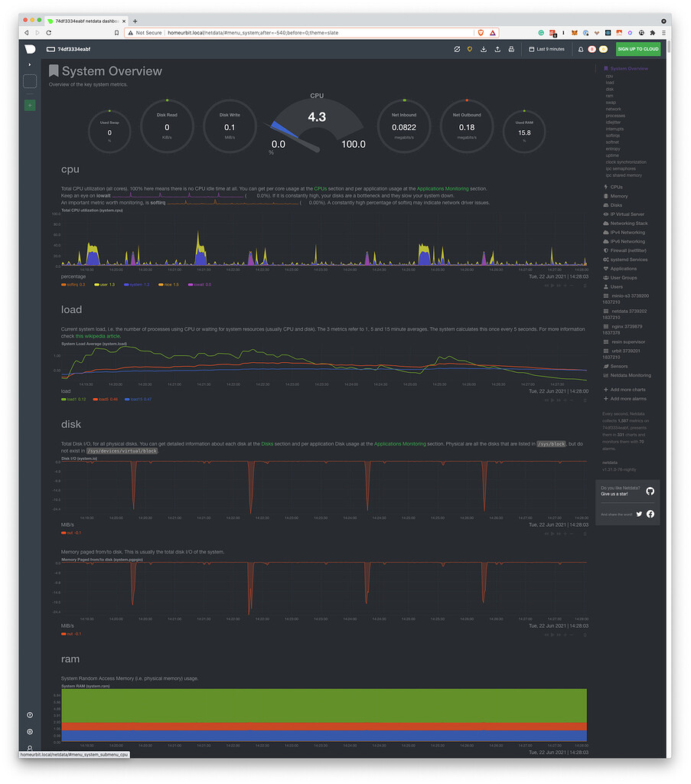The width and height of the screenshot is (691, 784).
Task: Share Netdata using the Twitter icon
Action: (x=639, y=514)
